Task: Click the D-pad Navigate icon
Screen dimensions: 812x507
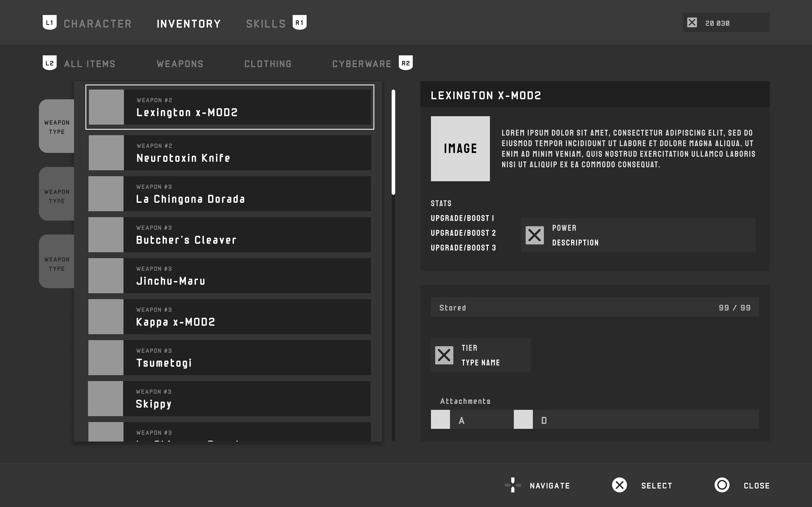Action: pyautogui.click(x=512, y=485)
